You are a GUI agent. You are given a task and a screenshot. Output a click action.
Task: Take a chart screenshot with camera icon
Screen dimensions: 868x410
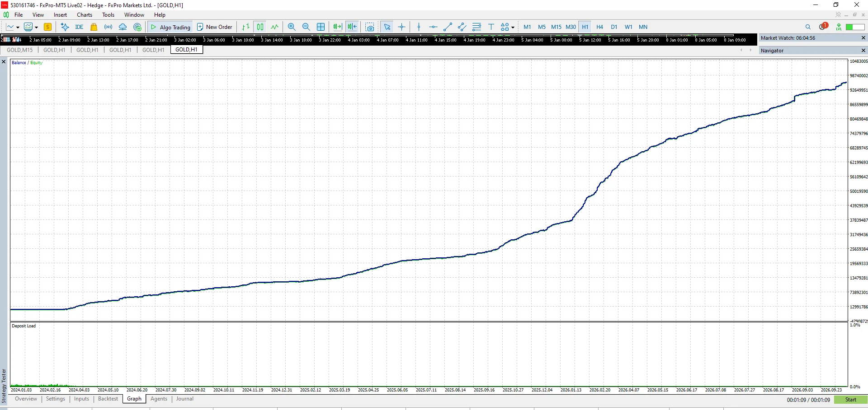coord(370,27)
